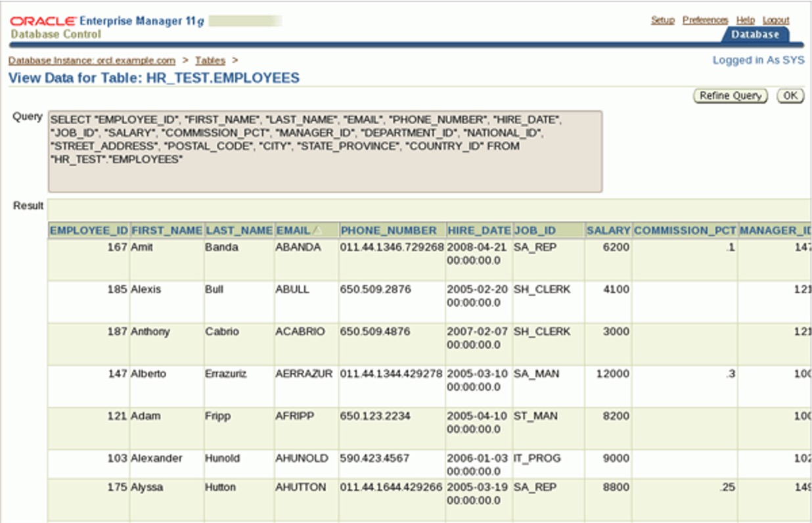
Task: Select last name cell Errazuriz
Action: coord(227,374)
